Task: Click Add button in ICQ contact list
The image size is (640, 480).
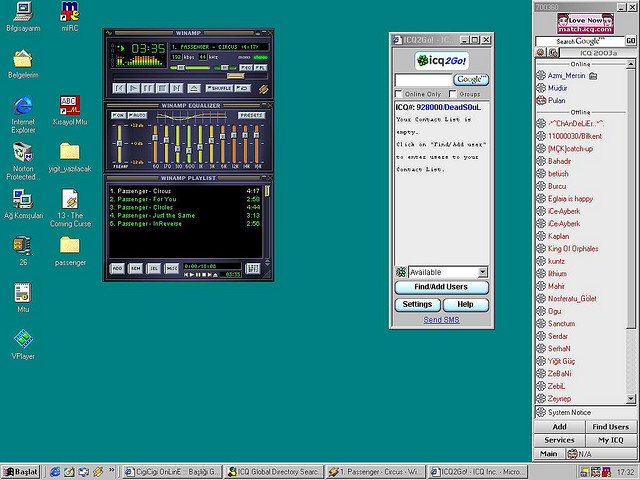Action: coord(559,427)
